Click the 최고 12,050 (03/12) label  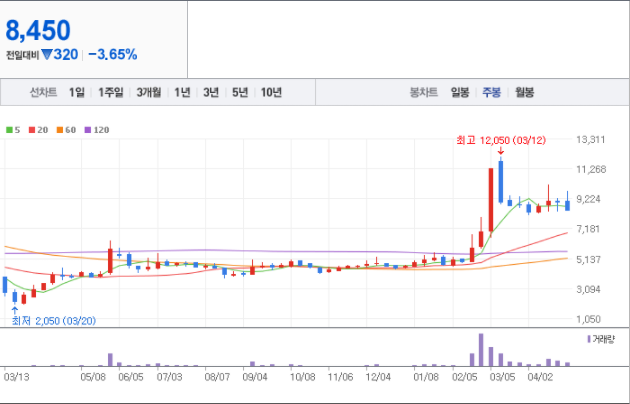coord(501,140)
